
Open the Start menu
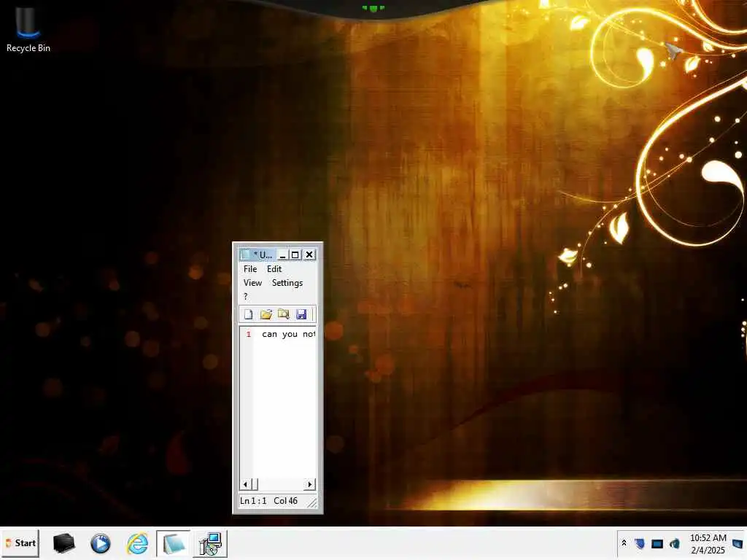tap(20, 543)
